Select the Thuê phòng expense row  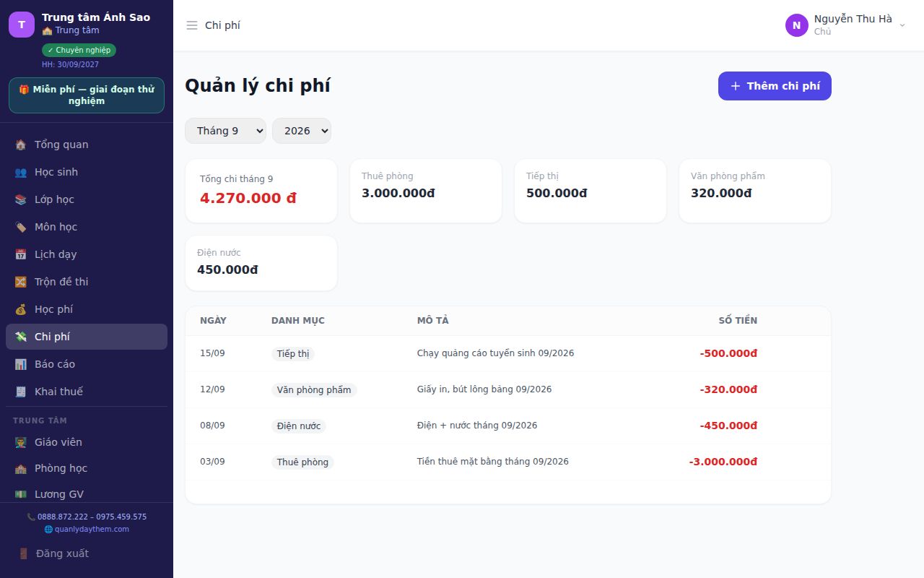tap(508, 462)
